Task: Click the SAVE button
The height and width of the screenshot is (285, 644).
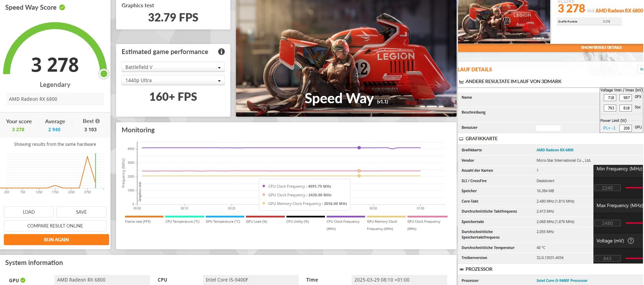Action: coord(81,212)
